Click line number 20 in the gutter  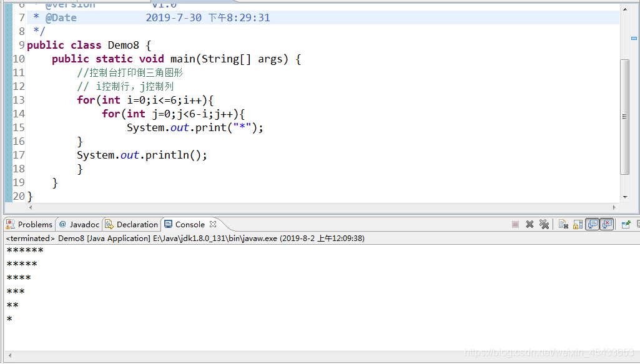[19, 196]
